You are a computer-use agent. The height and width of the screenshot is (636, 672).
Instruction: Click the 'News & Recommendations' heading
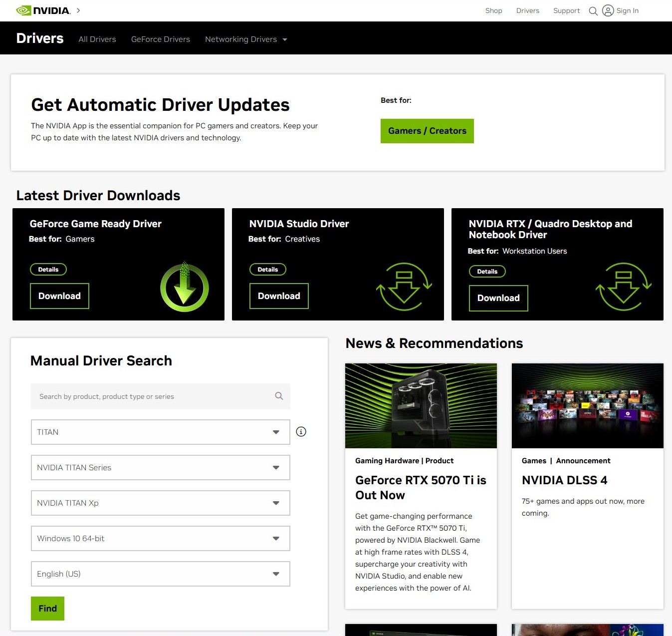(x=434, y=343)
